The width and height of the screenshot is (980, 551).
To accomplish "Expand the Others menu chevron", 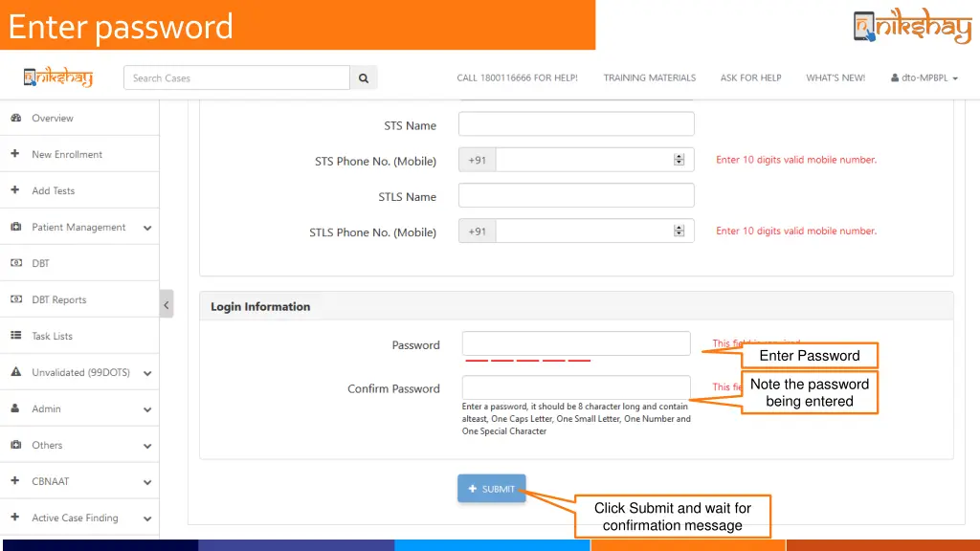I will pyautogui.click(x=147, y=446).
